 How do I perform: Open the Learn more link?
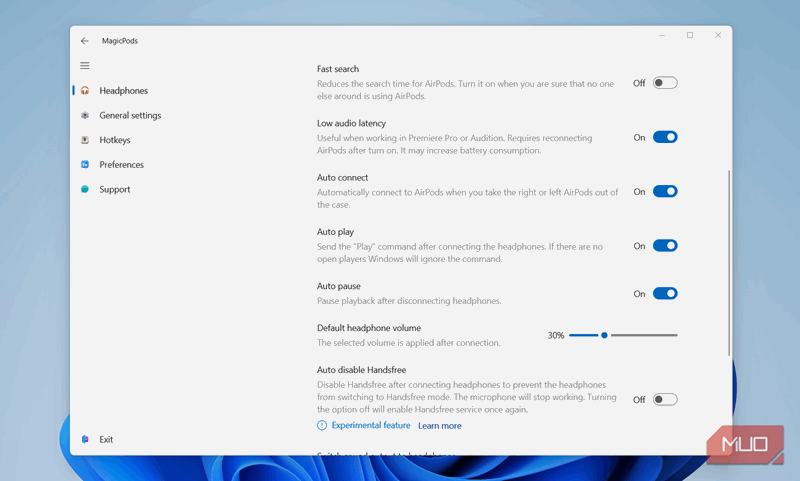pos(440,426)
